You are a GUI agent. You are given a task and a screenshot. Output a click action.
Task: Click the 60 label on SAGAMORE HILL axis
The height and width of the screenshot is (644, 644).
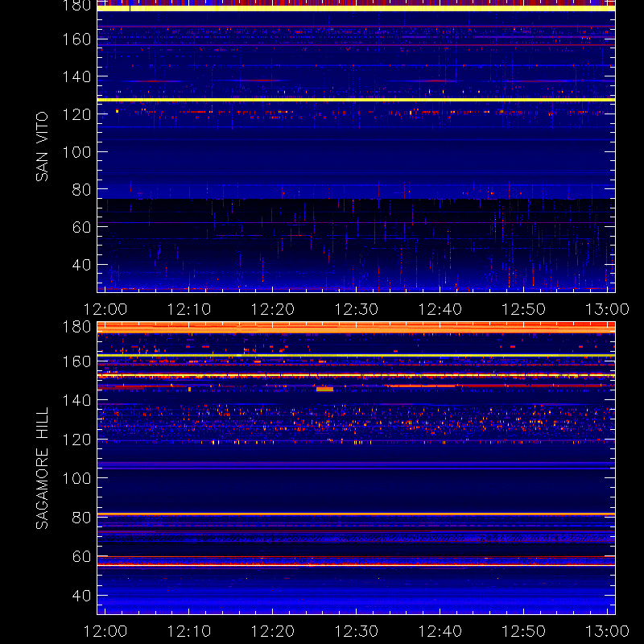[x=81, y=556]
